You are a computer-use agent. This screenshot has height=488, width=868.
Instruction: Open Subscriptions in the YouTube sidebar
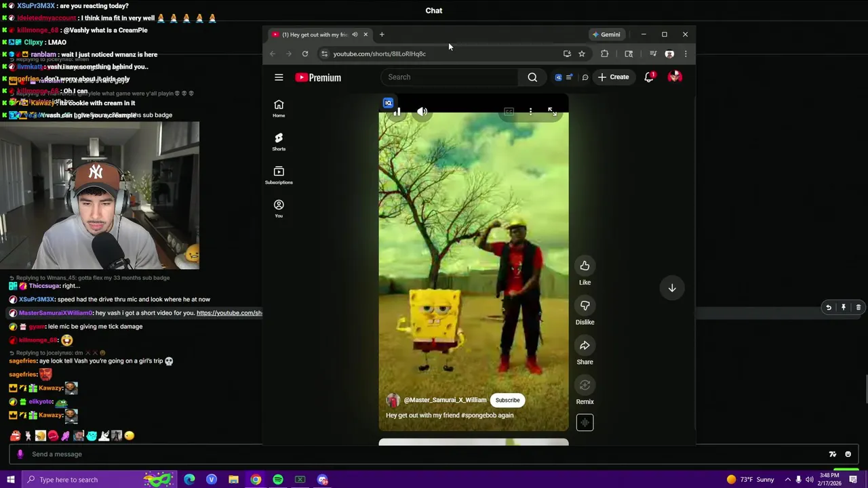click(279, 175)
